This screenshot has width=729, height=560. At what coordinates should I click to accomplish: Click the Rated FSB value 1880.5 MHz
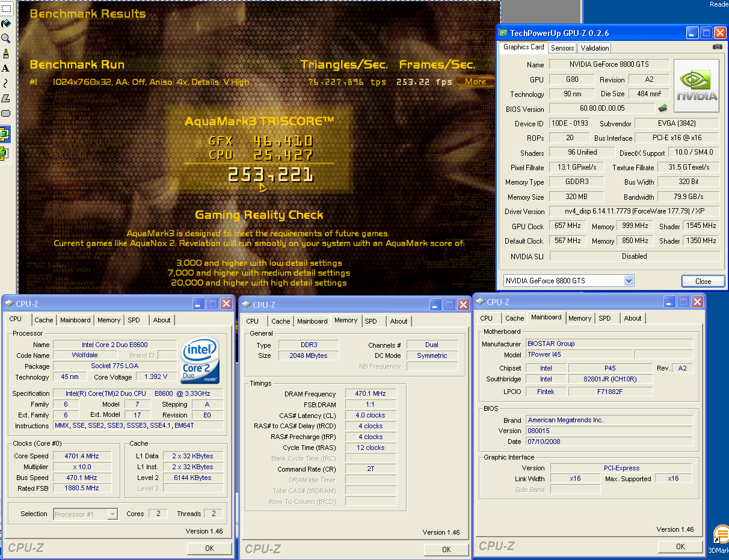pyautogui.click(x=82, y=488)
